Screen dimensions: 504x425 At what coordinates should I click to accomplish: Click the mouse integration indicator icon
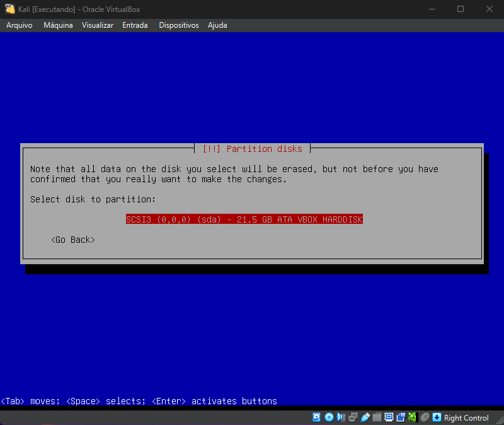click(425, 417)
